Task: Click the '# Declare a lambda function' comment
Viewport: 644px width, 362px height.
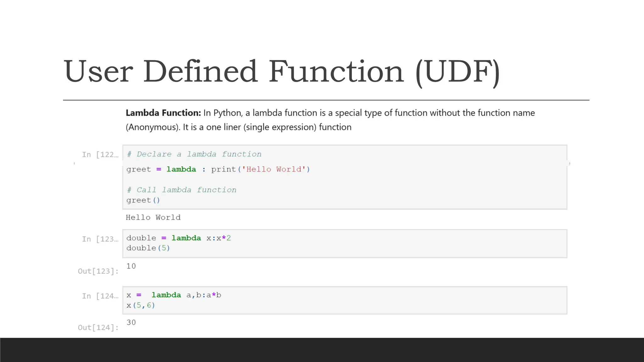Action: pos(194,154)
